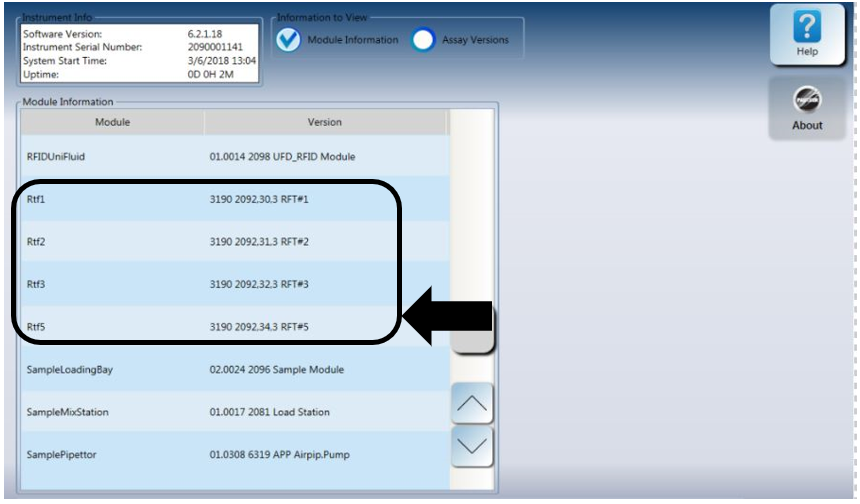Click version text 01.0308 6319 APP Airpip.Pump
This screenshot has height=504, width=860.
tap(279, 455)
